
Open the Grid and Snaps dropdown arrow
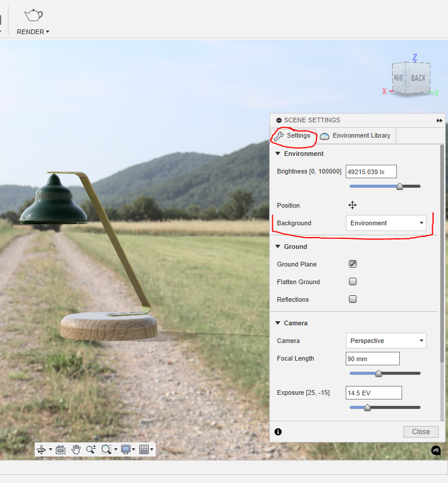pyautogui.click(x=152, y=449)
